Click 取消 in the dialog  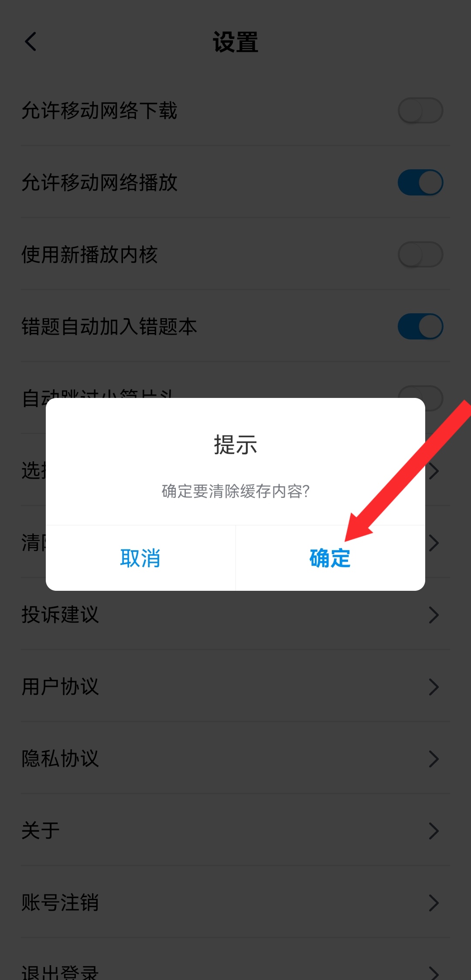(140, 558)
